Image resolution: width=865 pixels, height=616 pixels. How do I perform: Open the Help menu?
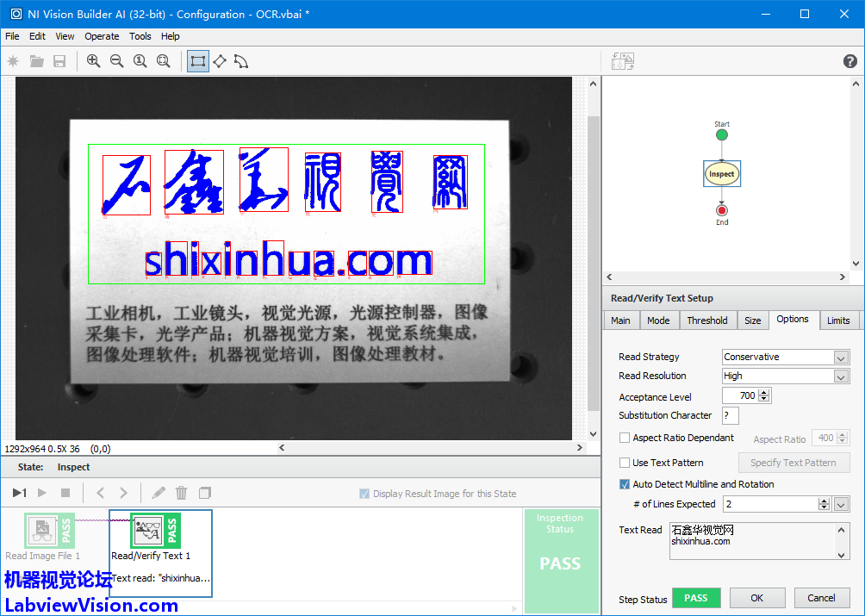(171, 36)
